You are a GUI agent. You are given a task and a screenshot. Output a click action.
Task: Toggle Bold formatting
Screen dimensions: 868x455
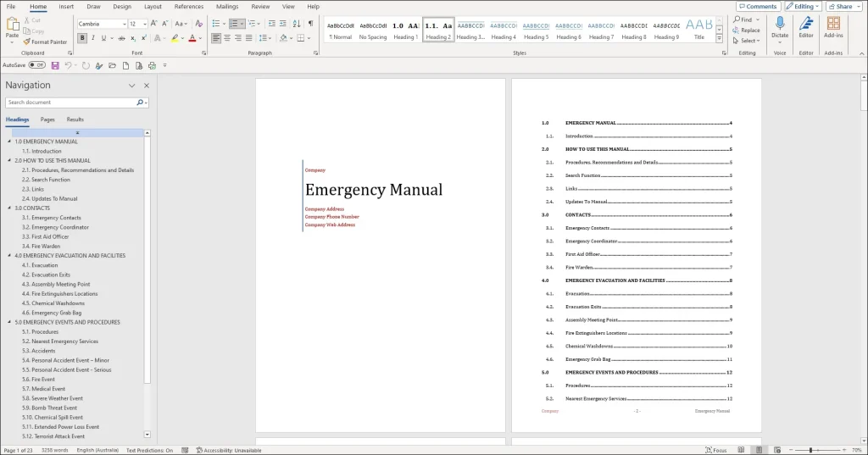(82, 38)
